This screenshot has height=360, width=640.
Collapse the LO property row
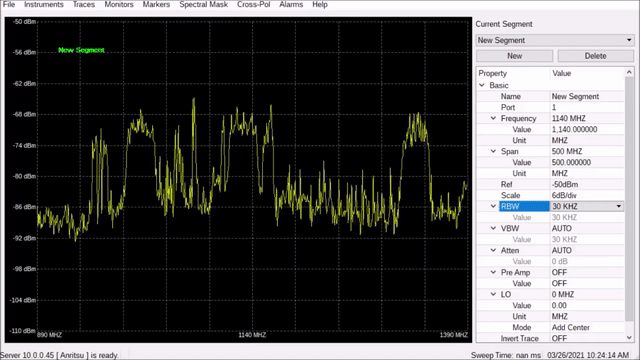pyautogui.click(x=493, y=295)
